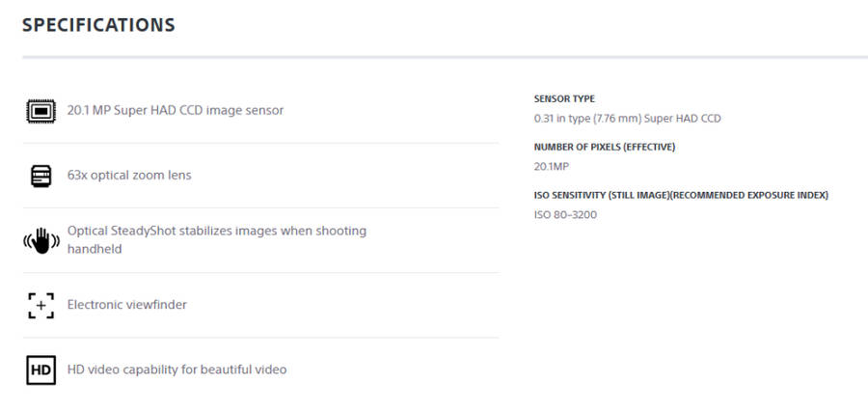Select the 20.1 MP Super HAD CCD text
The image size is (868, 411).
click(175, 110)
